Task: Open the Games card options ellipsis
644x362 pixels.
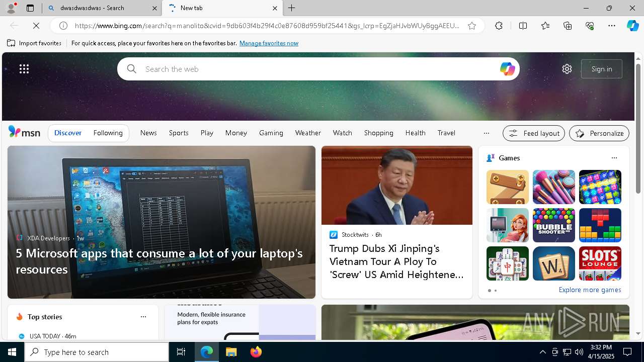Action: (614, 158)
